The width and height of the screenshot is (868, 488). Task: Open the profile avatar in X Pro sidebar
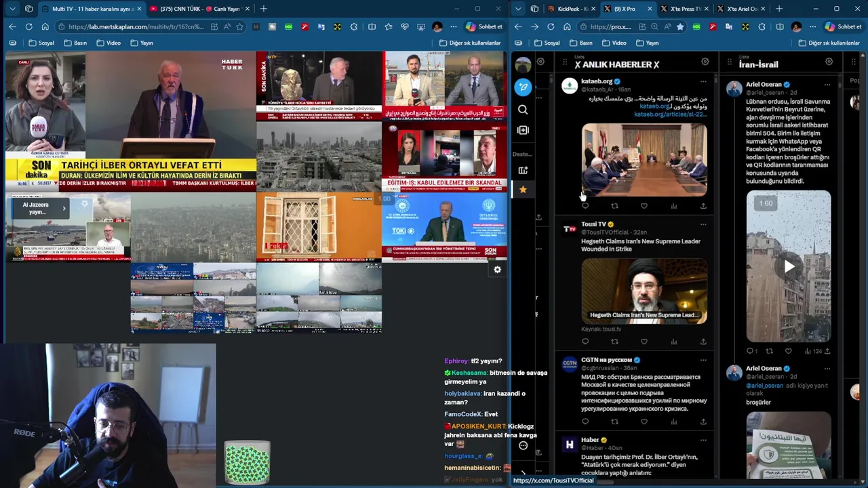point(523,65)
